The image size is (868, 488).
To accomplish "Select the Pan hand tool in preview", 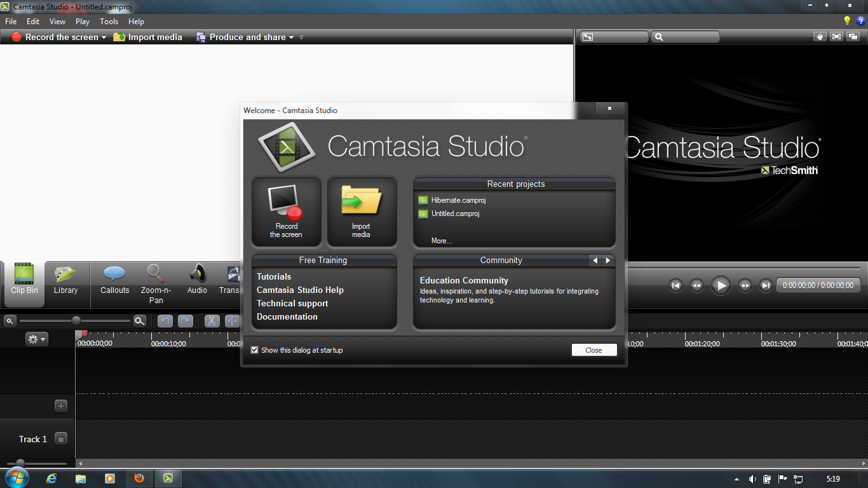I will [820, 37].
